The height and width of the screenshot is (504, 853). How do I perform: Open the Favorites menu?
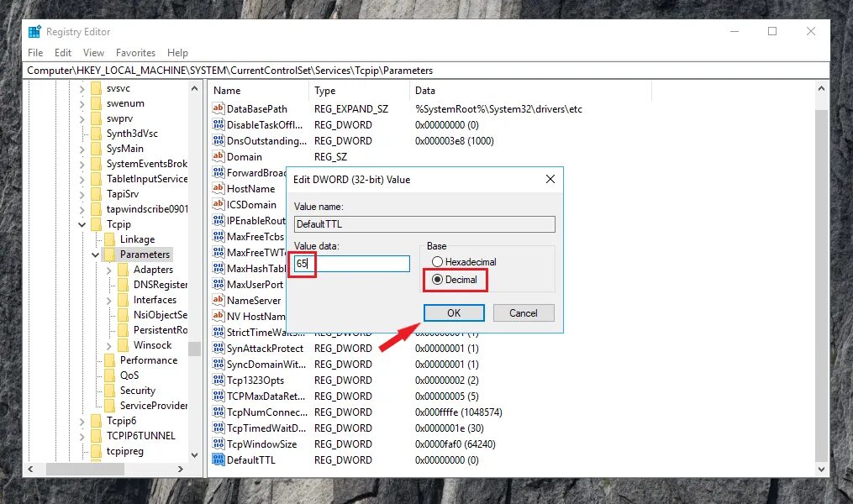tap(135, 53)
